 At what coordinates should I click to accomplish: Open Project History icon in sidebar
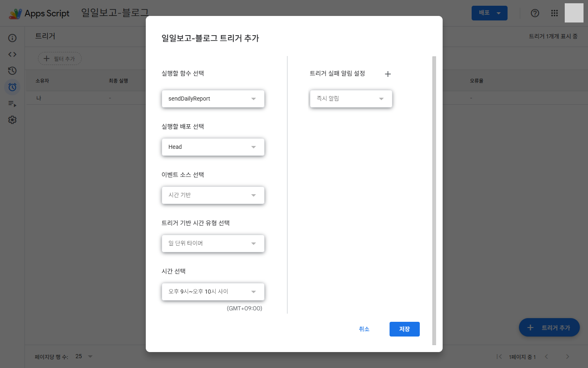[12, 71]
